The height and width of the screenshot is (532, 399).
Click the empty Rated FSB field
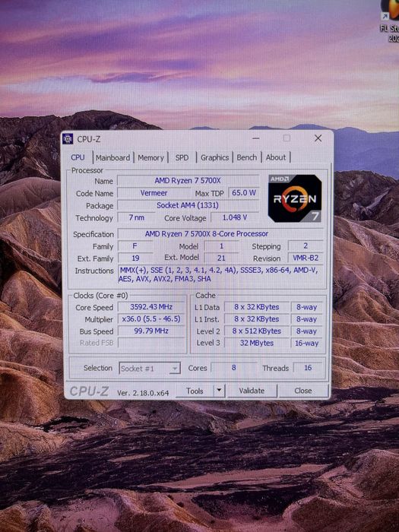(151, 343)
